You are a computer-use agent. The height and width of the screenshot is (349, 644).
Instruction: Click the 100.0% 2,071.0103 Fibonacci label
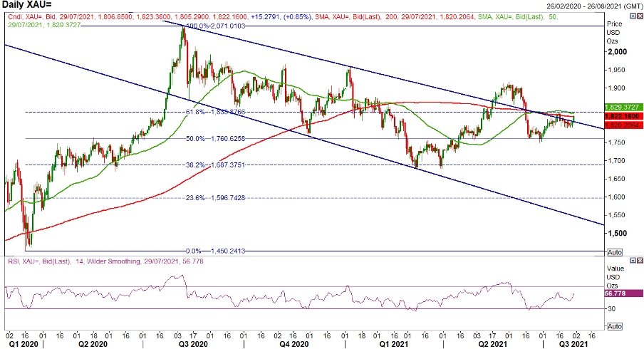216,26
